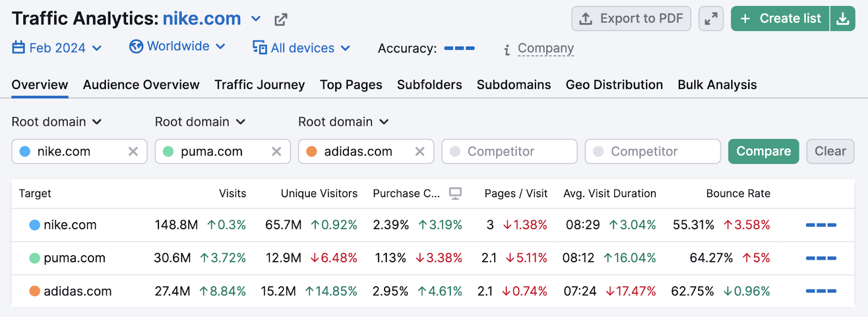This screenshot has height=317, width=868.
Task: Click the Purchase C... column header
Action: click(406, 193)
